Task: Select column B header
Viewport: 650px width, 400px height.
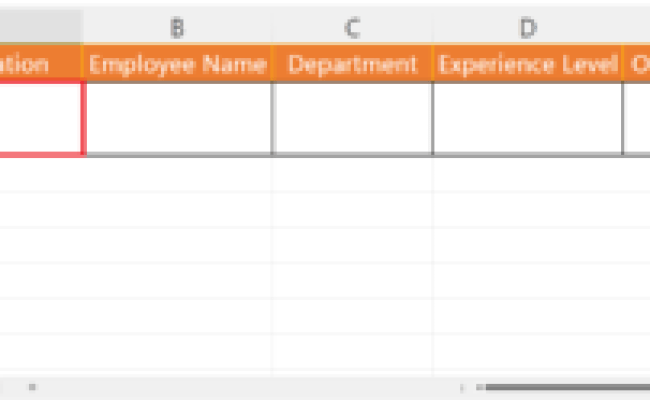Action: [x=177, y=27]
